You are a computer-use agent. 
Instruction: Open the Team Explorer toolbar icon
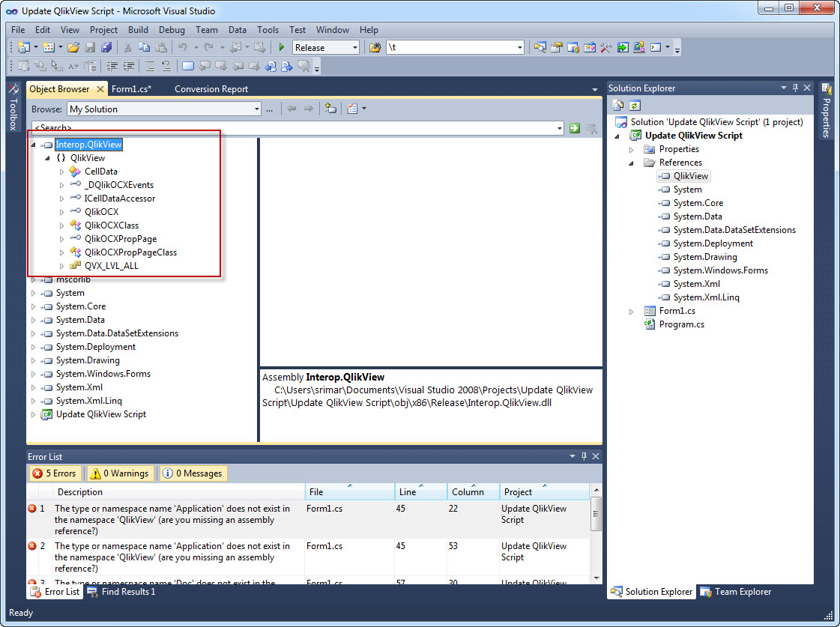click(573, 47)
